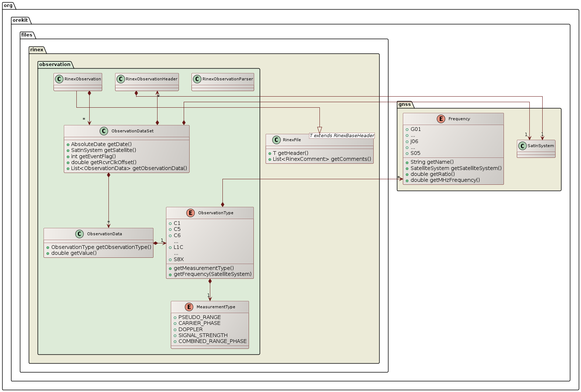
Task: Click the Frequency enum icon
Action: pyautogui.click(x=441, y=119)
